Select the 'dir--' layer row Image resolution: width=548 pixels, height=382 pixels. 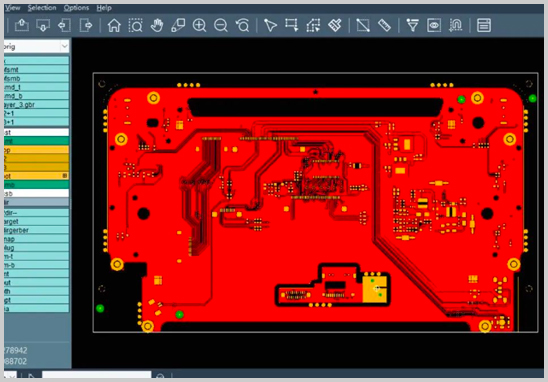[x=36, y=213]
